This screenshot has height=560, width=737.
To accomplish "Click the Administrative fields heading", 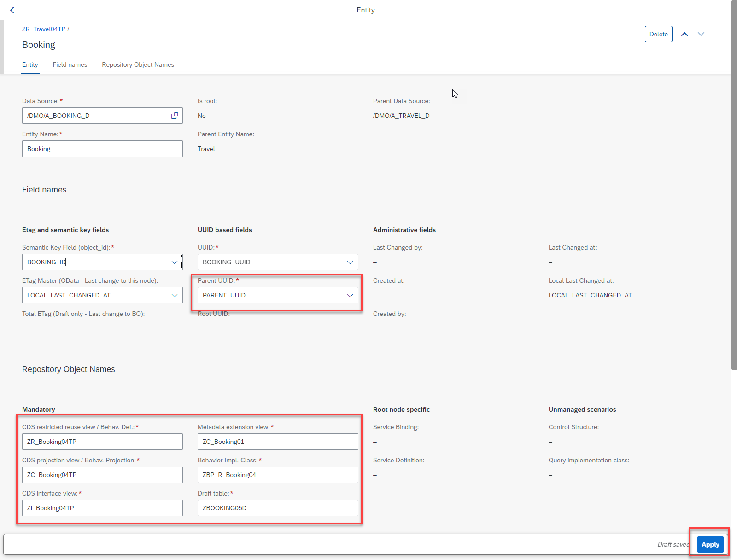I will point(404,230).
